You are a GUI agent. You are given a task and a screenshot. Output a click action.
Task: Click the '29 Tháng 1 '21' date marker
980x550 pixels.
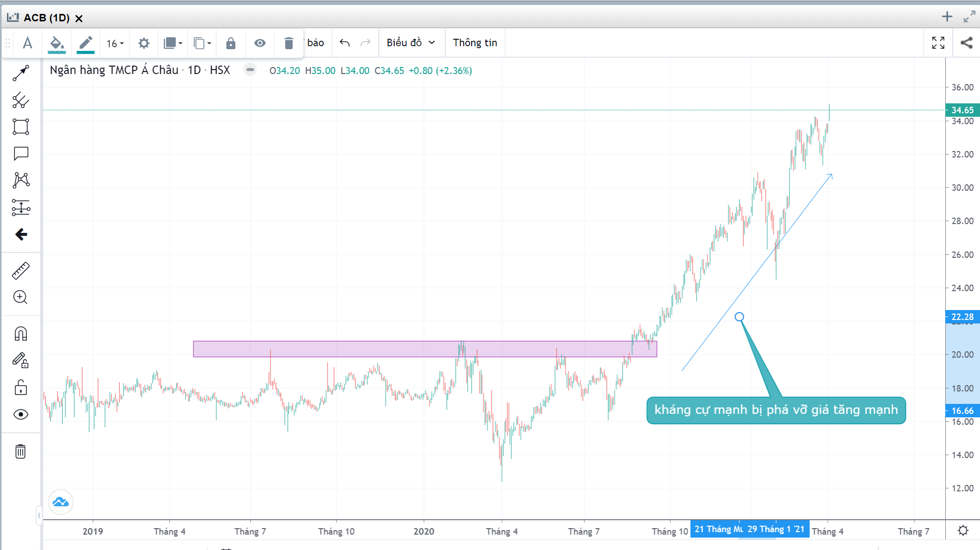pyautogui.click(x=776, y=529)
